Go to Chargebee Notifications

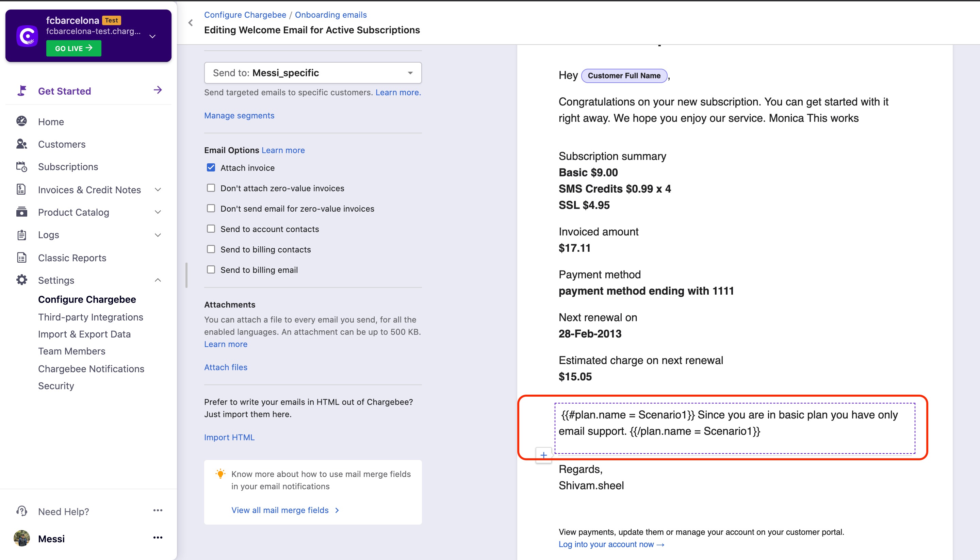(91, 368)
